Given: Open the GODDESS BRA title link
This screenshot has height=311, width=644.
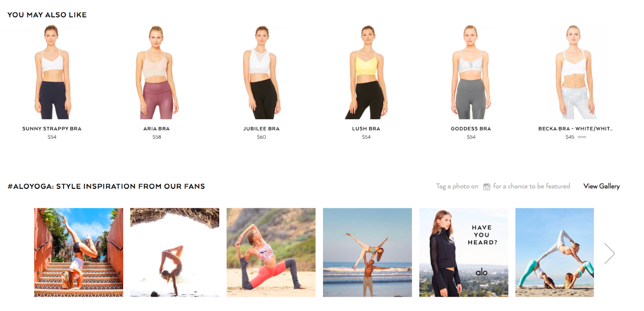Looking at the screenshot, I should point(471,129).
